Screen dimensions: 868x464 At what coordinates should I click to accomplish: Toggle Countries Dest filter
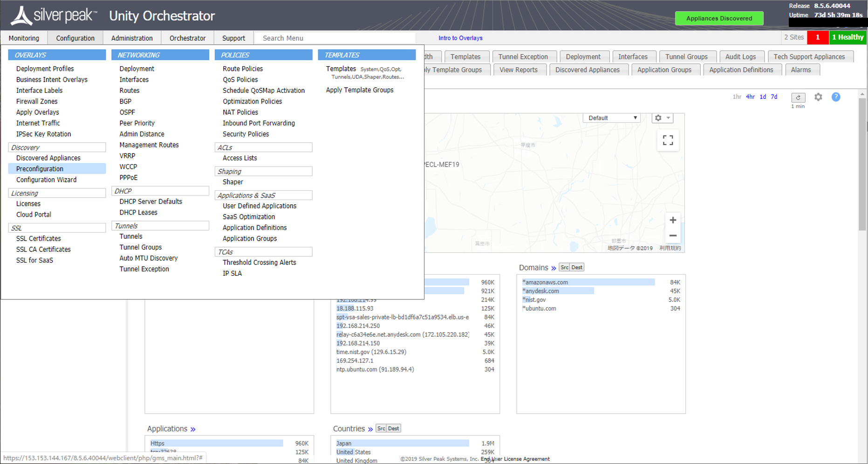[394, 429]
